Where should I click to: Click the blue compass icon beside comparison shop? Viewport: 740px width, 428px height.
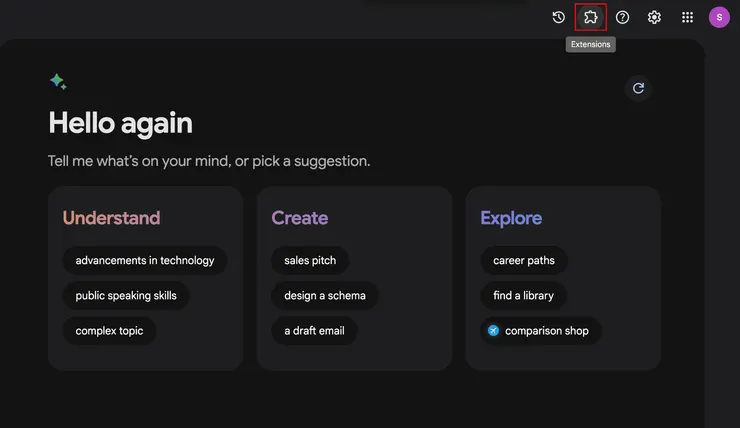(493, 331)
